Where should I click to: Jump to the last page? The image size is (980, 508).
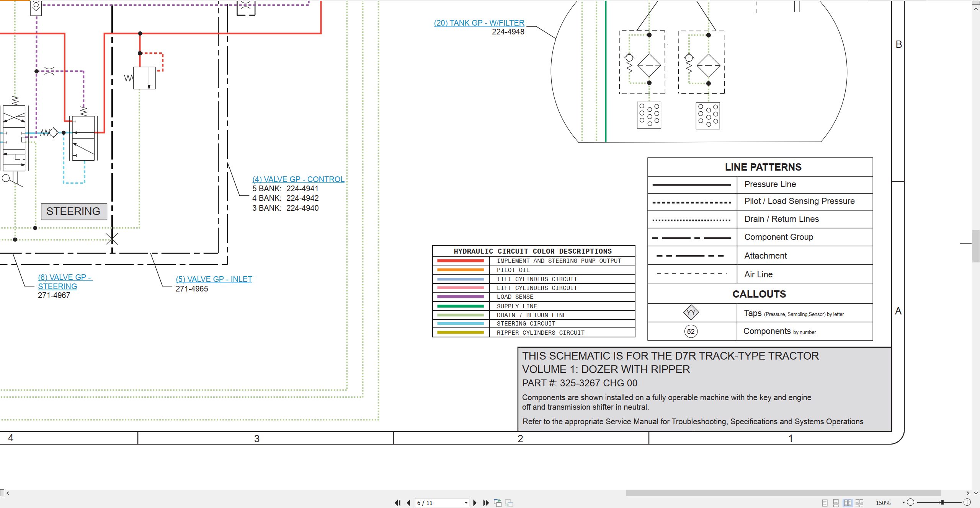pos(486,503)
